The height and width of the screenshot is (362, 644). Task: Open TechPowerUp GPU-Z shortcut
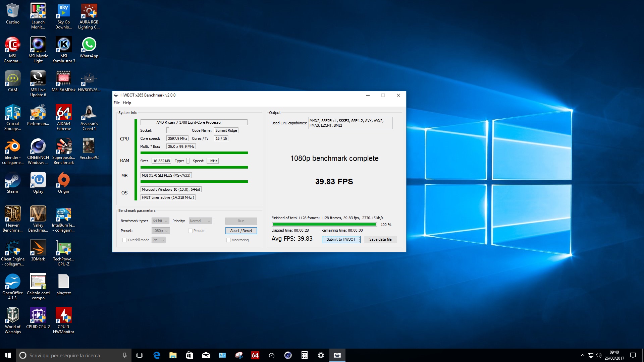pyautogui.click(x=63, y=253)
